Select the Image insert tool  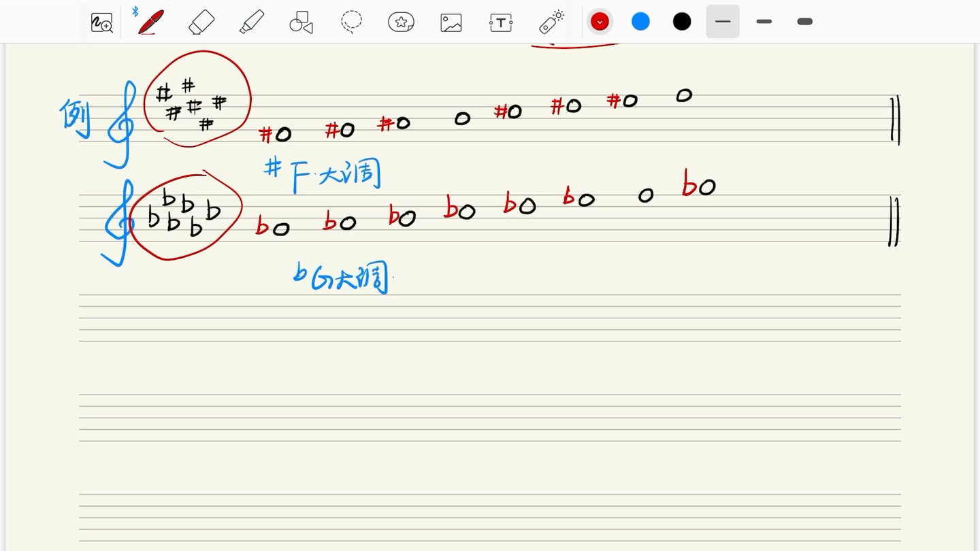(451, 22)
